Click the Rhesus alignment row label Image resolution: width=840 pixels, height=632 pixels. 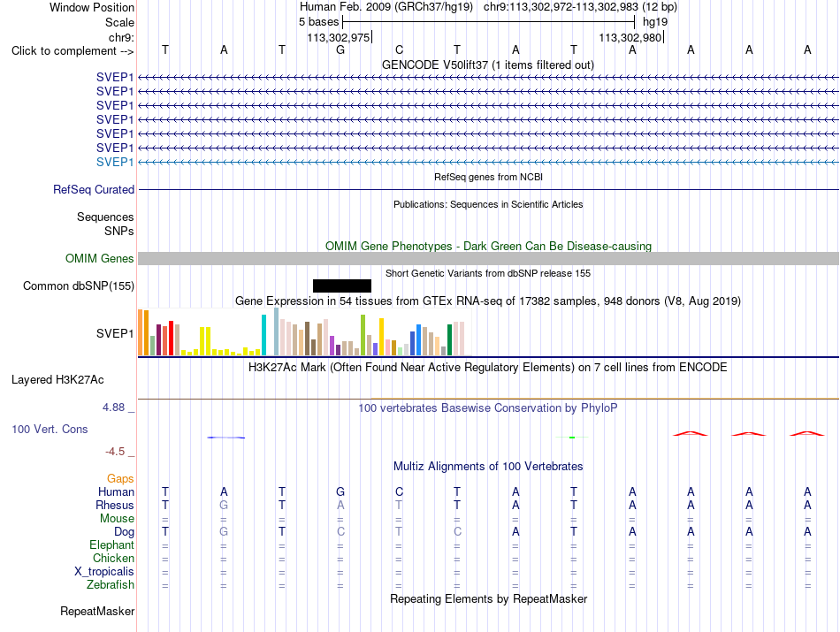point(115,505)
